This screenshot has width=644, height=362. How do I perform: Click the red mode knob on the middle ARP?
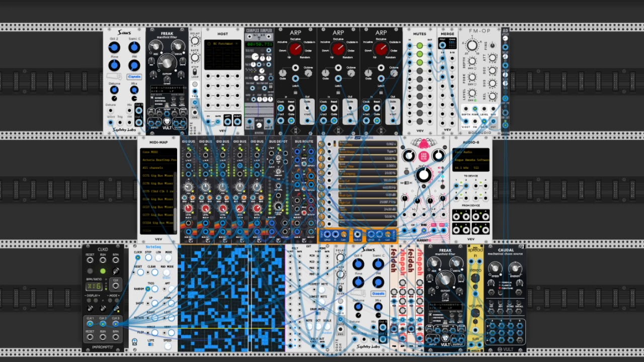[339, 49]
